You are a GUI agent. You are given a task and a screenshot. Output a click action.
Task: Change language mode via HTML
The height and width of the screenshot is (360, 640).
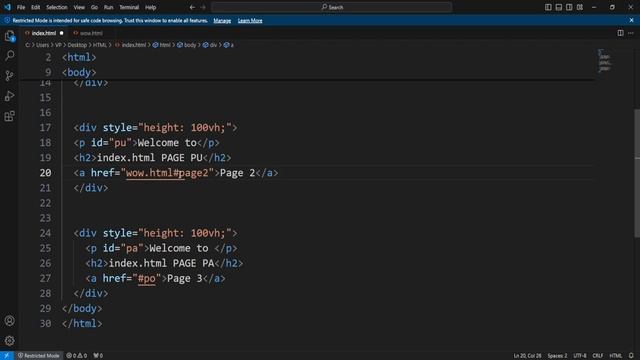616,356
